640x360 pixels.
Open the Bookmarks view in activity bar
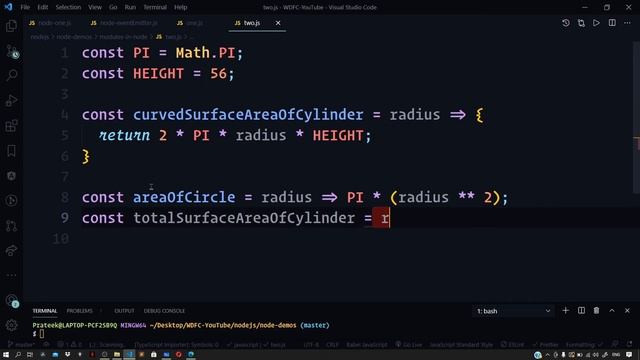click(11, 151)
